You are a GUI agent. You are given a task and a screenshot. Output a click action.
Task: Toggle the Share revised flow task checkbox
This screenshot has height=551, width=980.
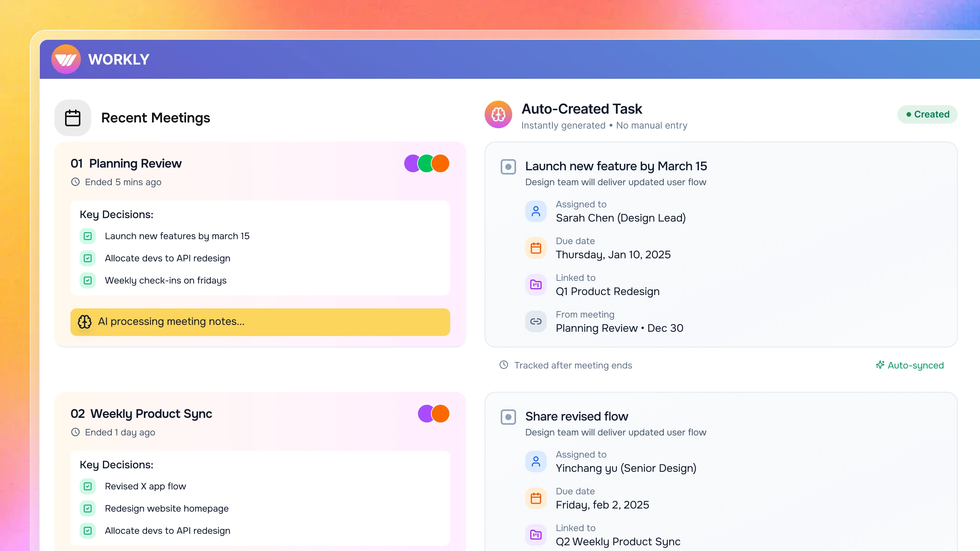pos(508,417)
